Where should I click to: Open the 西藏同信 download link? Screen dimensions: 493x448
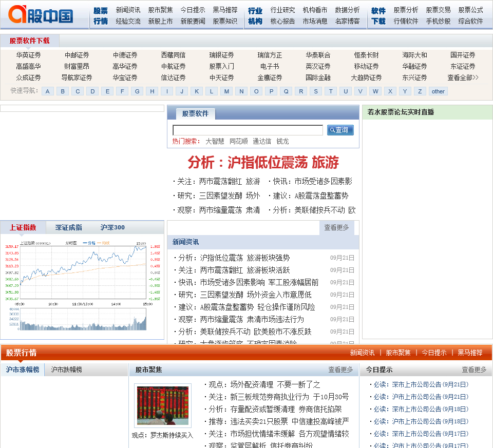click(173, 55)
